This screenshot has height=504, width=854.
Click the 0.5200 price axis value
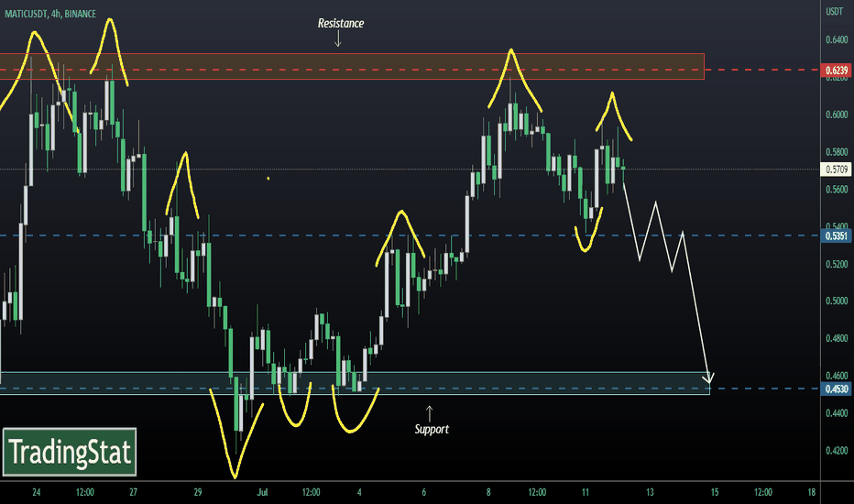(837, 264)
